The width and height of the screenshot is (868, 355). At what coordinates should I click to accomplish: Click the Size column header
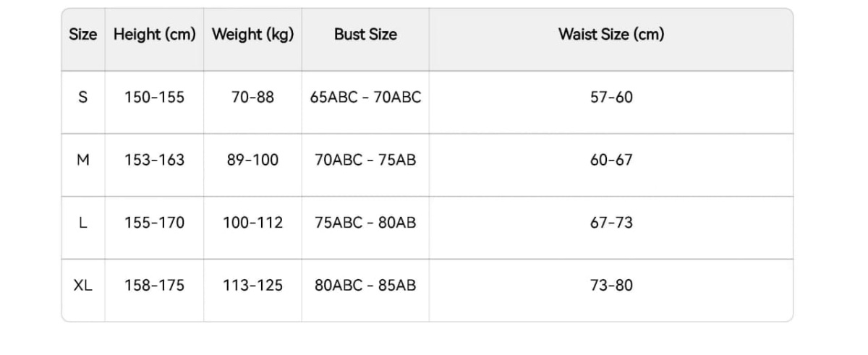[83, 34]
